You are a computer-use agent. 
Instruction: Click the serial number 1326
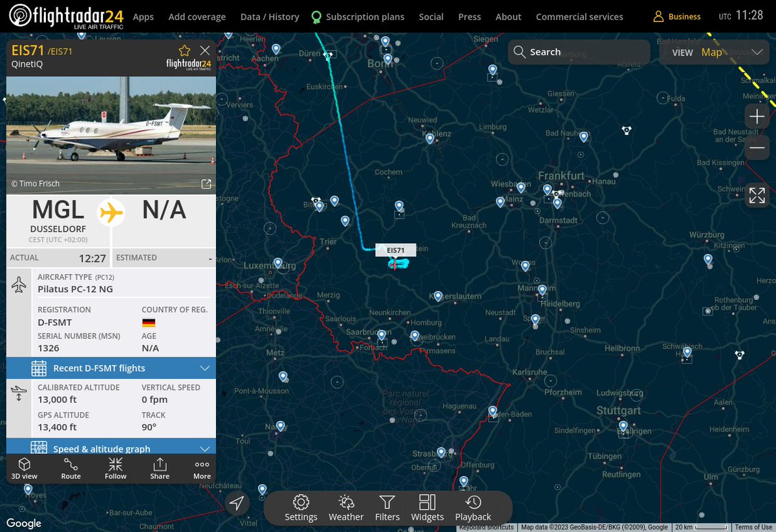click(x=48, y=348)
